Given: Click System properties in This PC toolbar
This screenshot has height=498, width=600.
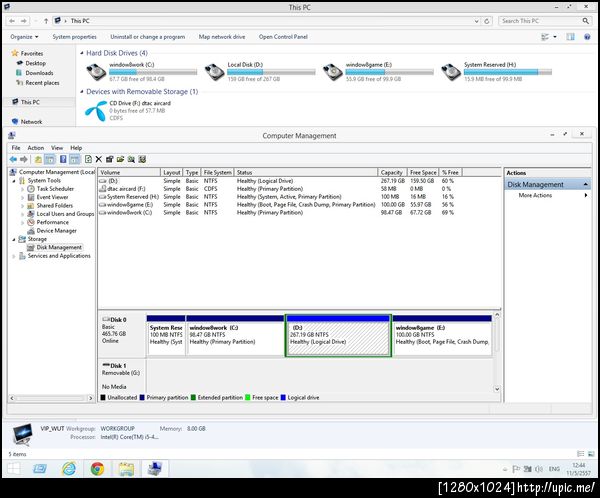Looking at the screenshot, I should point(75,37).
